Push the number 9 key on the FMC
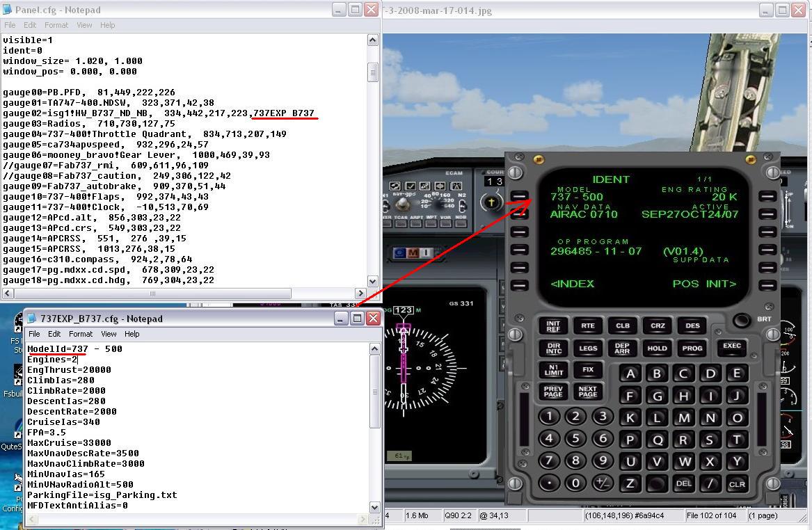This screenshot has width=812, height=530. [x=603, y=460]
